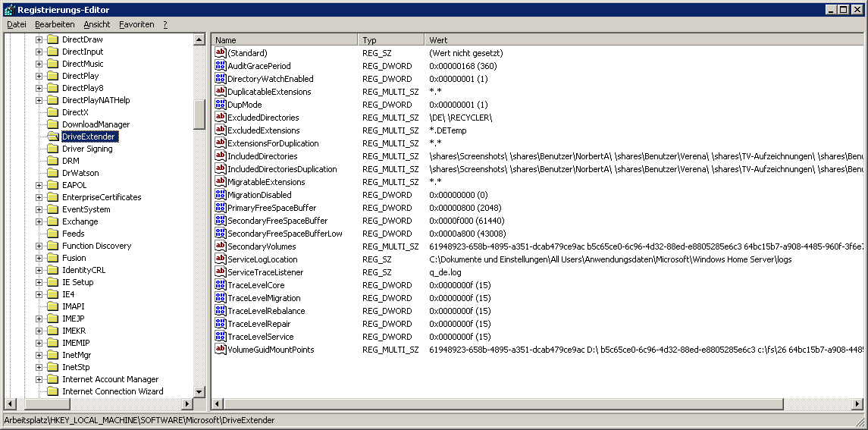Viewport: 868px width, 430px height.
Task: Click the DirectX folder icon
Action: pyautogui.click(x=52, y=112)
